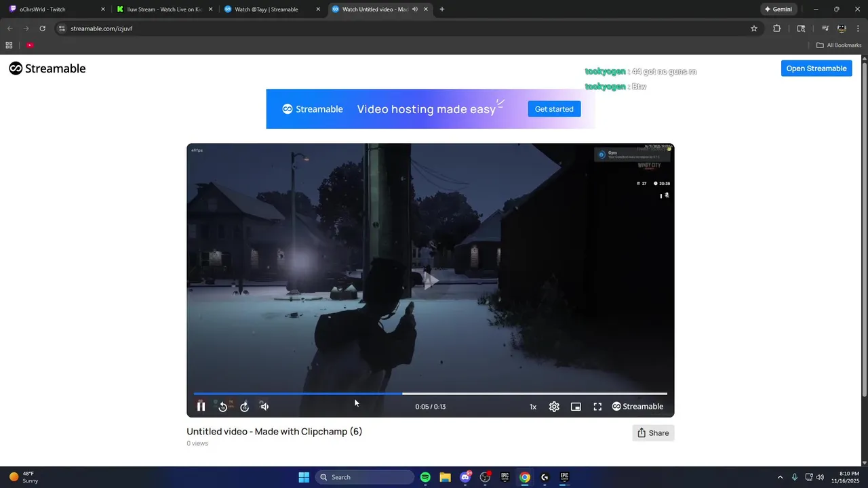Close the Iluw Stream Kick tab

210,9
